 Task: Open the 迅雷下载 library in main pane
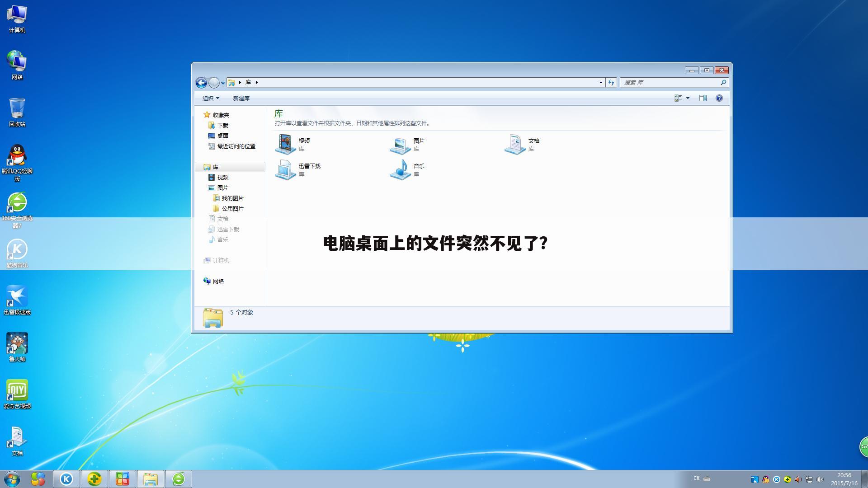(298, 169)
